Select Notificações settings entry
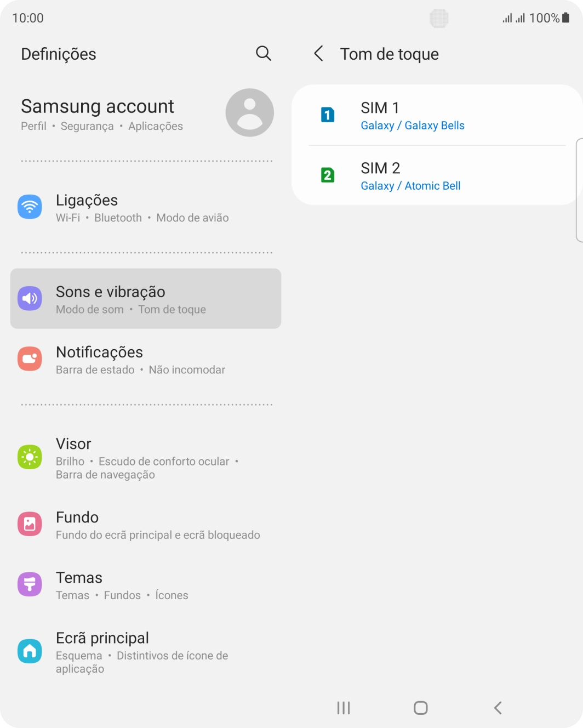Image resolution: width=583 pixels, height=728 pixels. click(146, 359)
